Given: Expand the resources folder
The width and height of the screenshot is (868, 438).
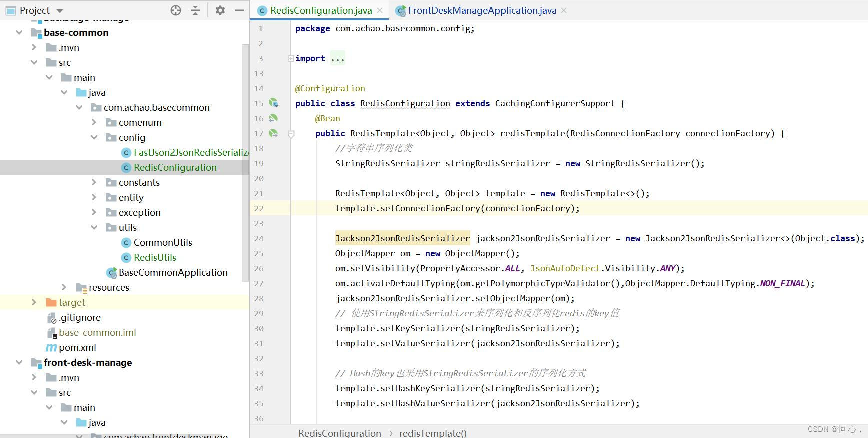Looking at the screenshot, I should pos(64,287).
